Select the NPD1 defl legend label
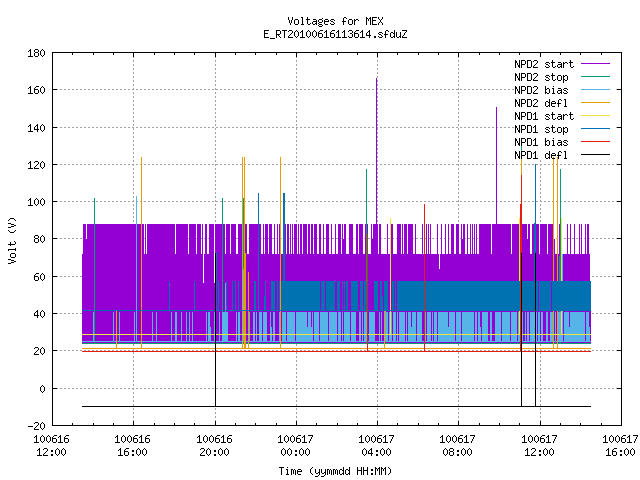Viewport: 640px width, 480px height. pyautogui.click(x=541, y=155)
